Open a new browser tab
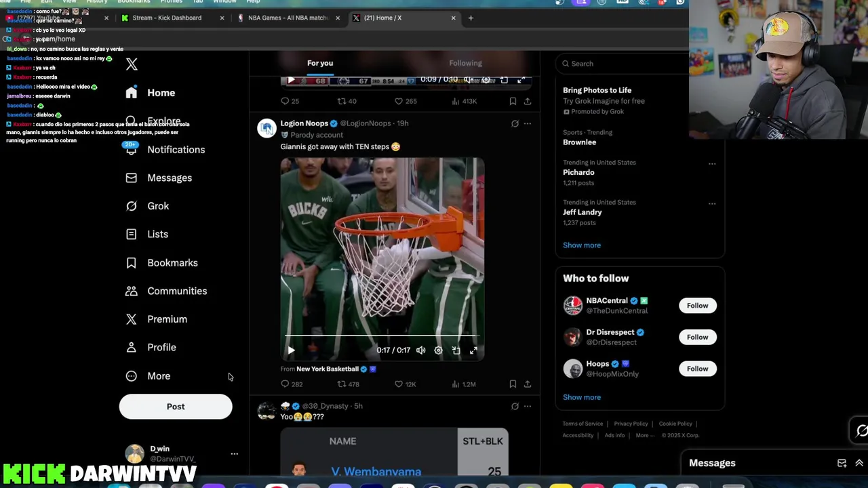This screenshot has height=488, width=868. (x=471, y=18)
